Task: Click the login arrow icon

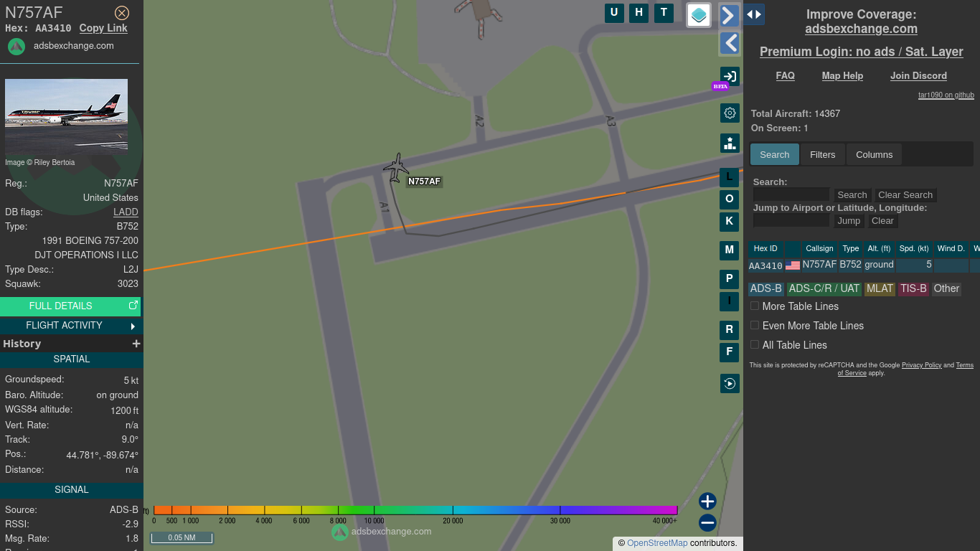Action: 730,77
